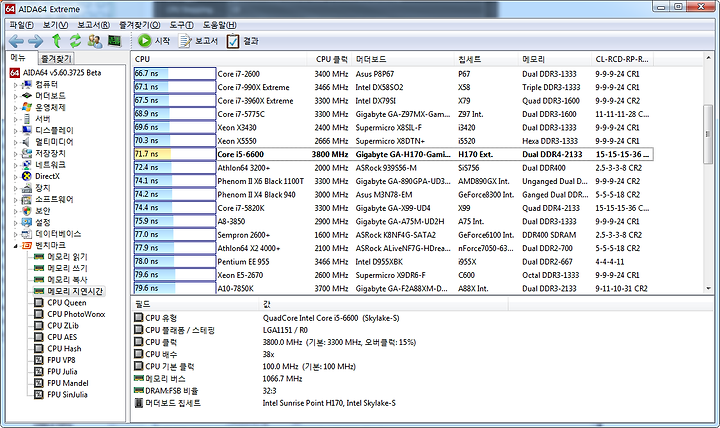
Task: Select the 설정 icon in tree
Action: coord(27,222)
